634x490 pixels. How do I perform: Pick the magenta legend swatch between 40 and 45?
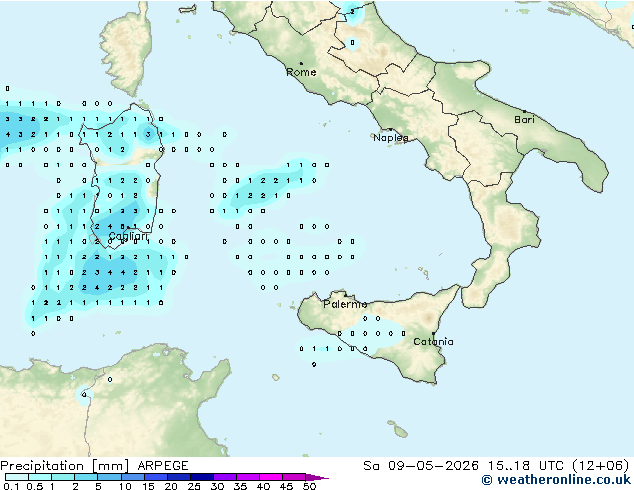point(271,477)
